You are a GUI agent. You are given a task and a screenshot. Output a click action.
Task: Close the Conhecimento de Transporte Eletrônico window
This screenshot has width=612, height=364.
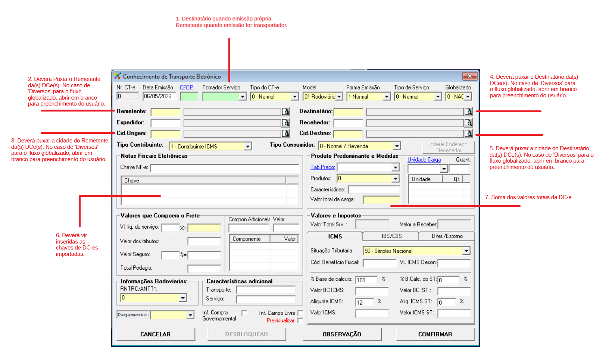coord(470,76)
